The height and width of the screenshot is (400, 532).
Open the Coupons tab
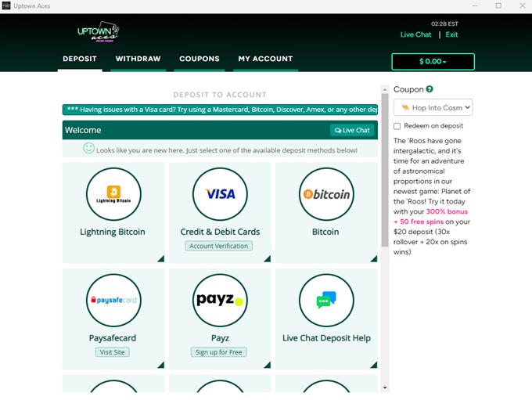tap(199, 59)
